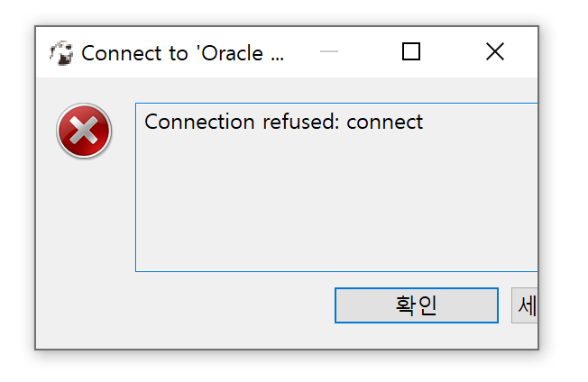Close the Connect to 'Oracle' dialog
The image size is (588, 382).
494,51
